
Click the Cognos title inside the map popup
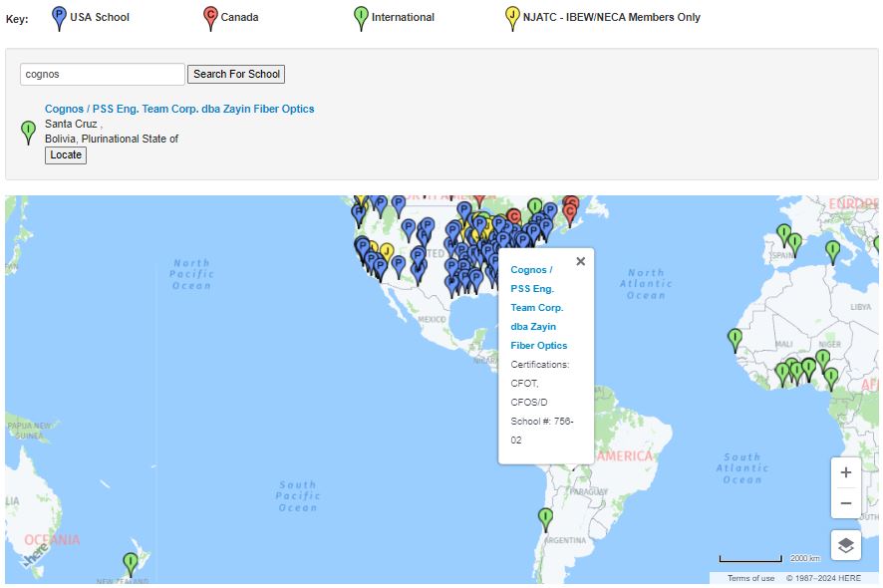[x=538, y=307]
